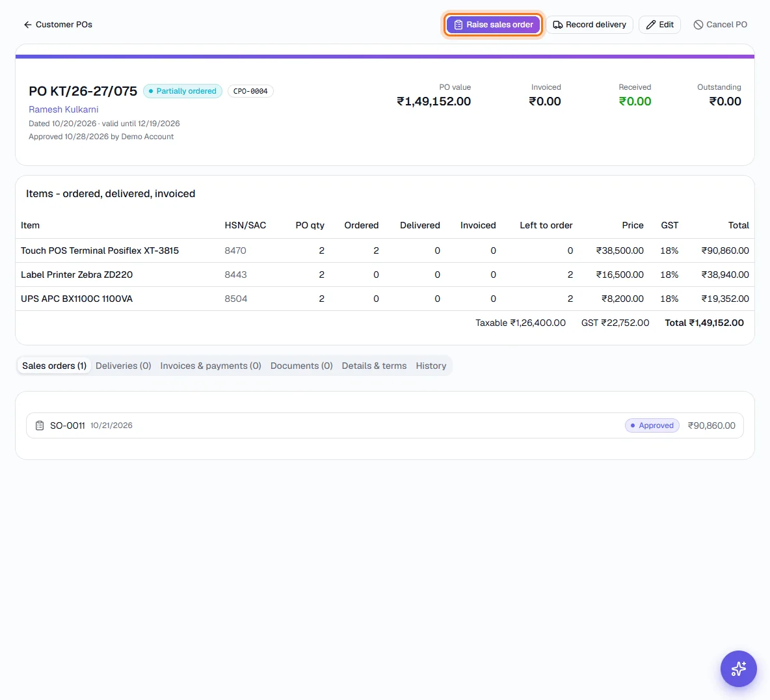Click price ₹16,500.00 in Label Printer row
The width and height of the screenshot is (770, 700).
point(620,275)
